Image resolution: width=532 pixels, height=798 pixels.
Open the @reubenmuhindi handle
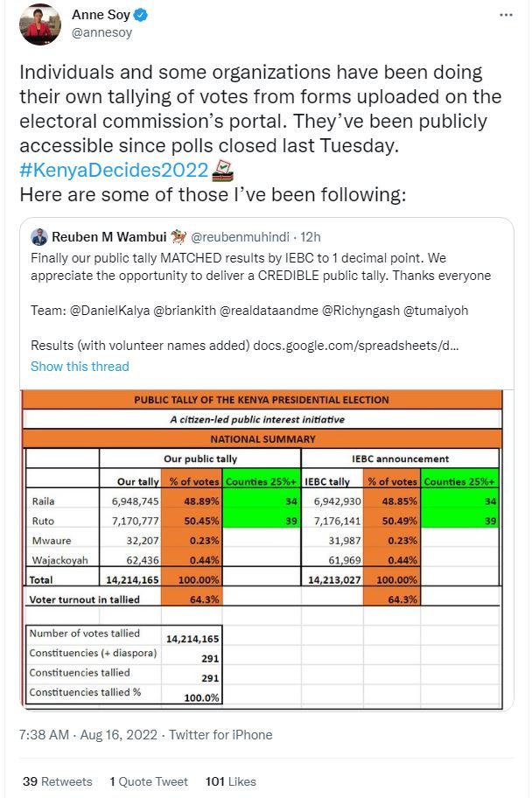pyautogui.click(x=241, y=237)
